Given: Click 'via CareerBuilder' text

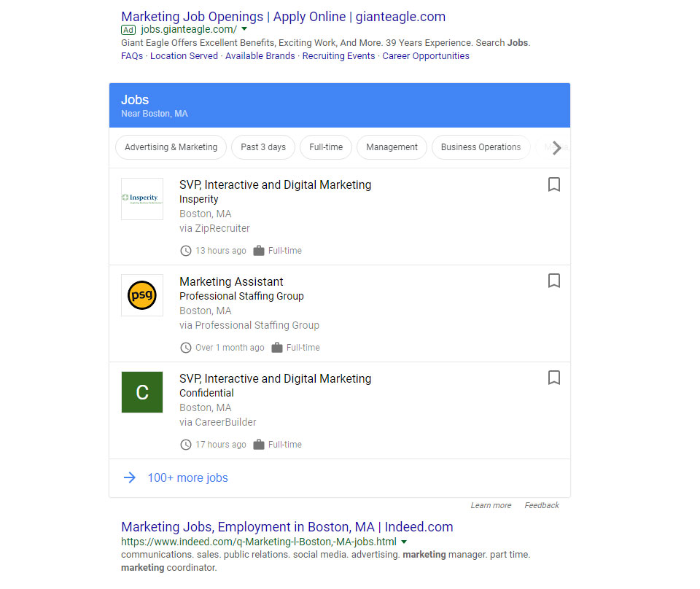Looking at the screenshot, I should tap(218, 422).
